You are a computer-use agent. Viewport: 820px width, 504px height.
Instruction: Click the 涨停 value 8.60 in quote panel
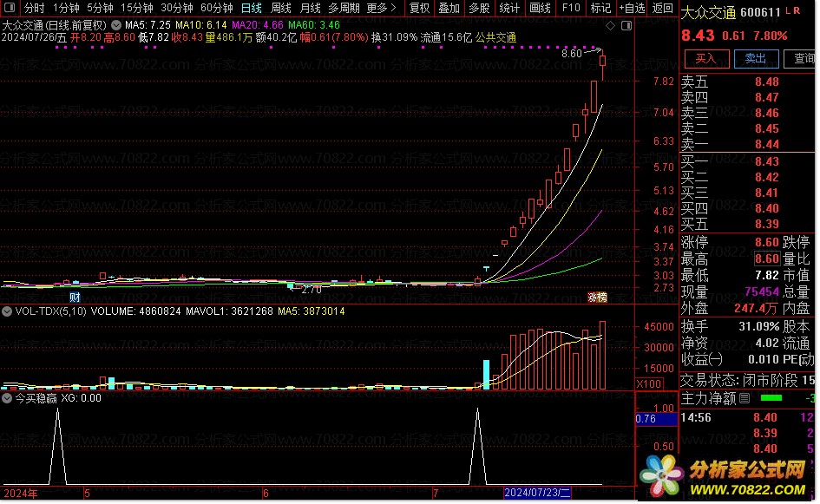click(x=767, y=242)
